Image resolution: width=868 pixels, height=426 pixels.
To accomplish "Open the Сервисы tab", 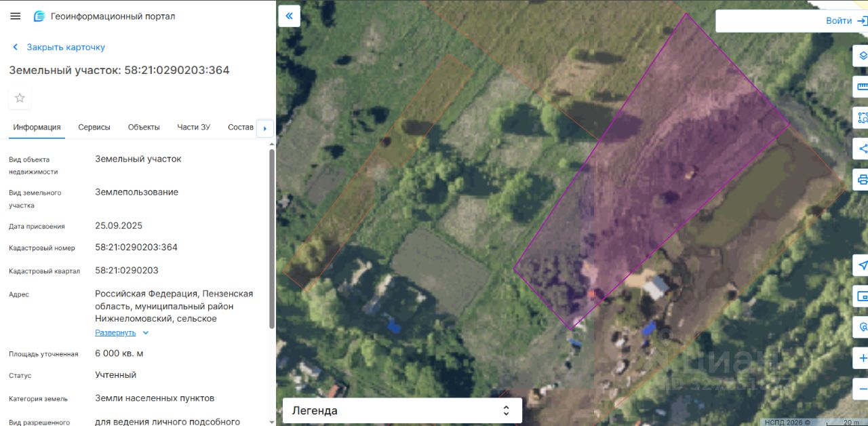I will [x=94, y=127].
